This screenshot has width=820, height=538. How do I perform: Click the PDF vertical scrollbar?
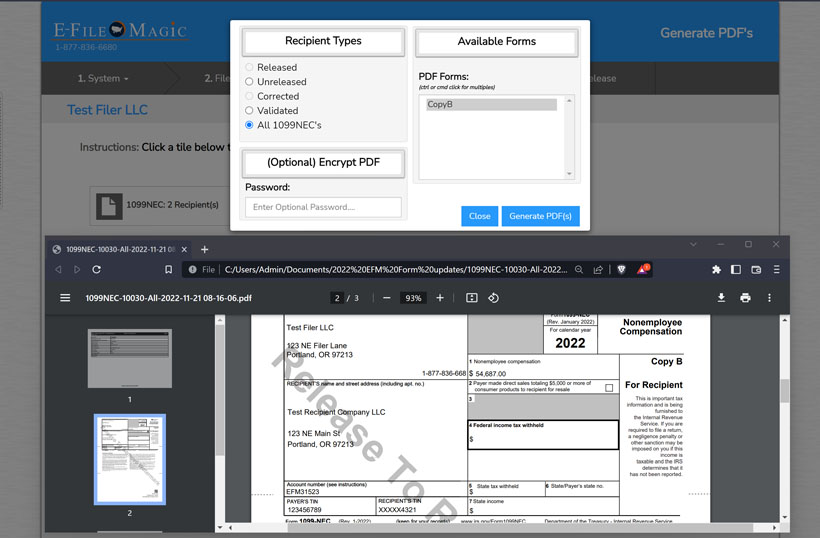click(784, 391)
